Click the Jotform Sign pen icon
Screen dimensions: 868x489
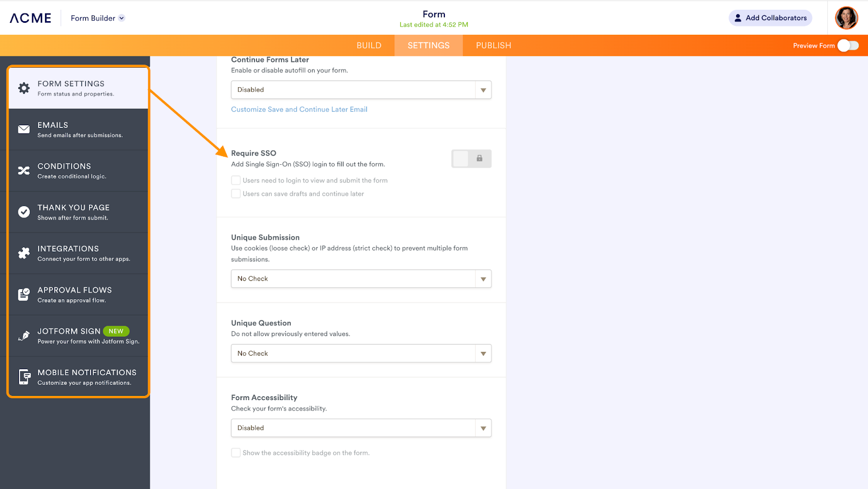point(24,336)
